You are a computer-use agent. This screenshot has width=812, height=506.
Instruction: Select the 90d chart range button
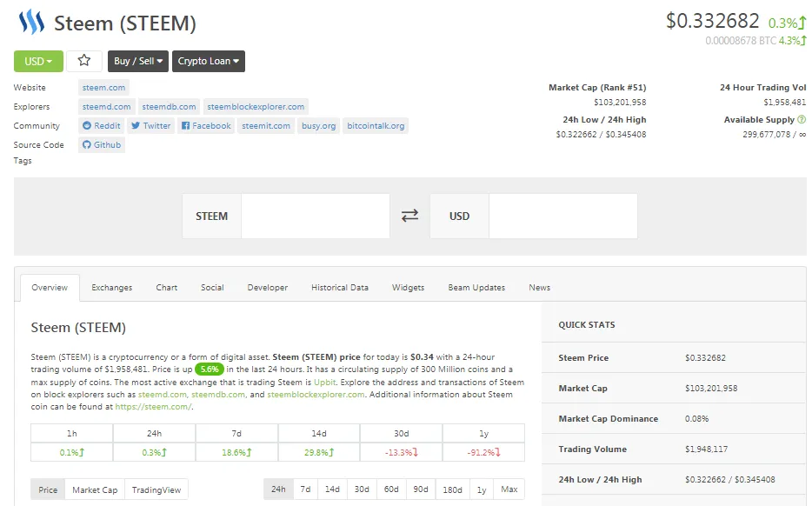[421, 489]
